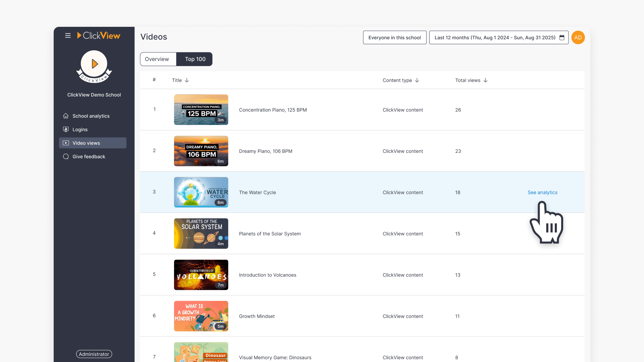The image size is (644, 362).
Task: Expand the Administrator role badge
Action: tap(94, 354)
